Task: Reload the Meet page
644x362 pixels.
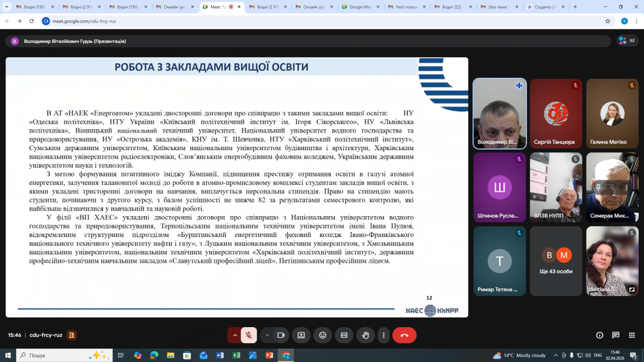Action: tap(32, 21)
